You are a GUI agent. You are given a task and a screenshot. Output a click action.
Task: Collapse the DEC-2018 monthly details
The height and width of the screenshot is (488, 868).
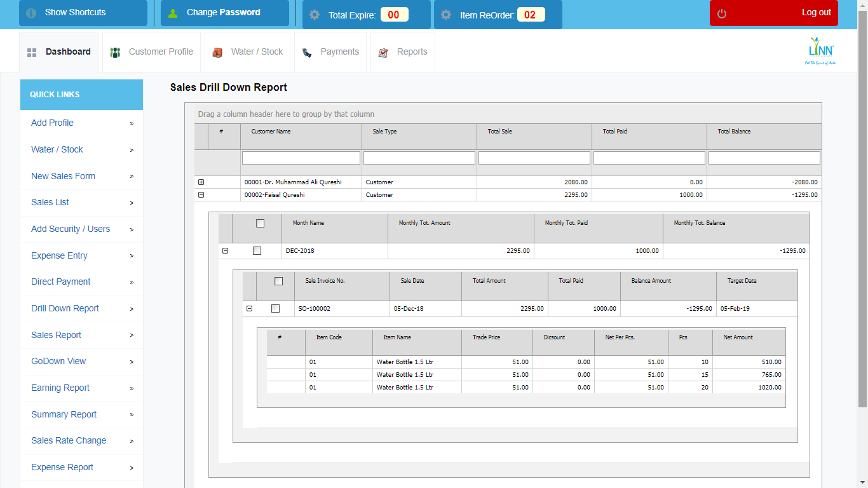[x=225, y=250]
